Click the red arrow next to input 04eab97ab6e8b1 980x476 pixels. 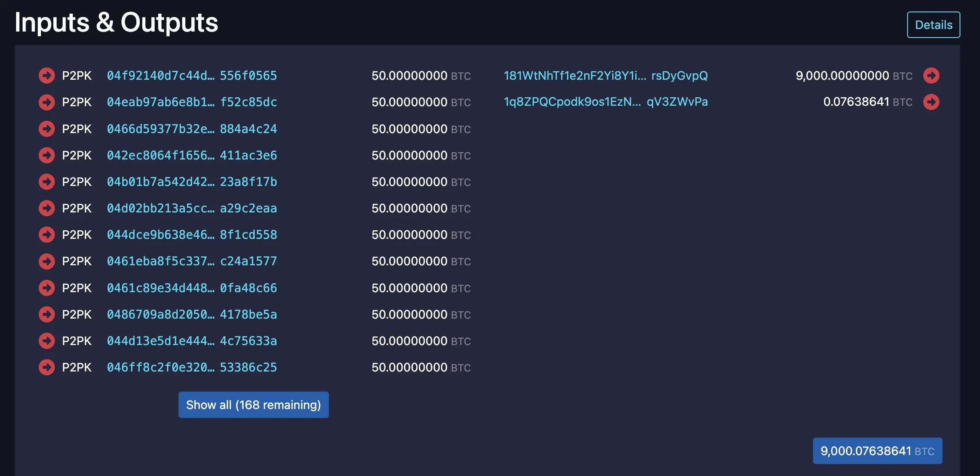coord(47,102)
